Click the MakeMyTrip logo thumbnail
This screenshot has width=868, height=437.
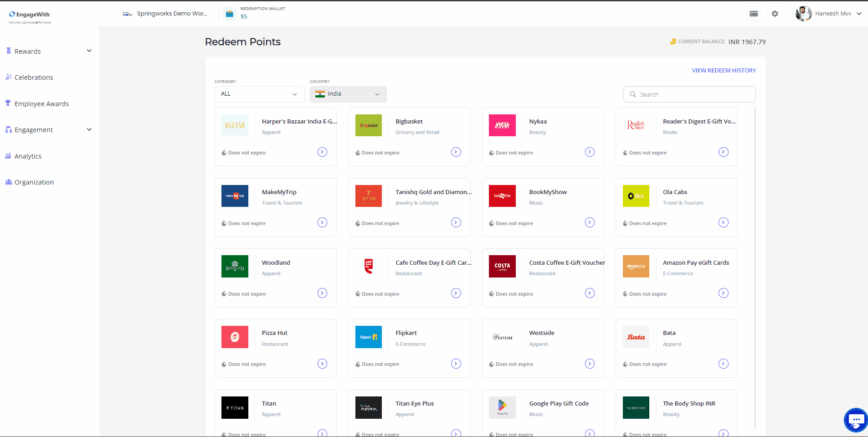pos(235,196)
